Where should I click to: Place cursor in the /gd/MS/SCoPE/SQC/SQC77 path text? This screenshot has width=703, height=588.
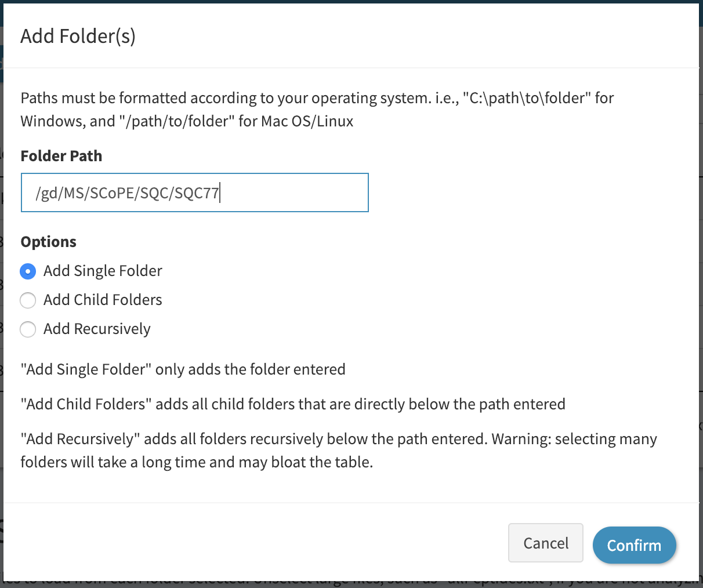pos(127,193)
